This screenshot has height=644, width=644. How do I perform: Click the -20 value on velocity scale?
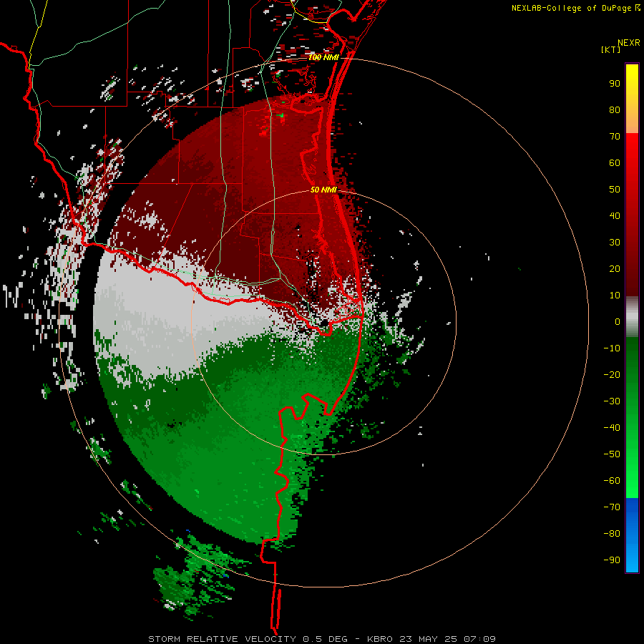[x=612, y=375]
